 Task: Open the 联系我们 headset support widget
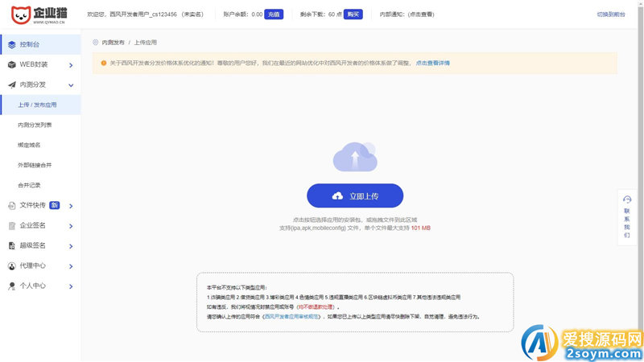pyautogui.click(x=627, y=217)
